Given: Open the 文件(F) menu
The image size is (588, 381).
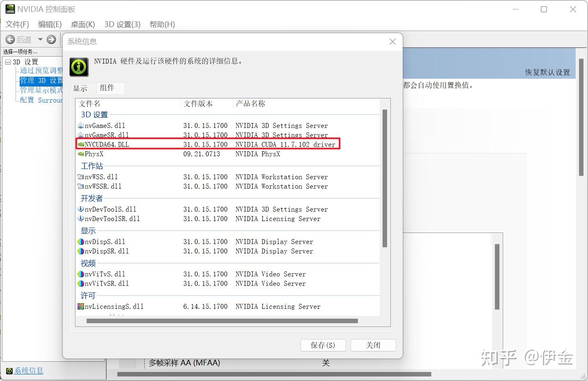Looking at the screenshot, I should click(17, 24).
